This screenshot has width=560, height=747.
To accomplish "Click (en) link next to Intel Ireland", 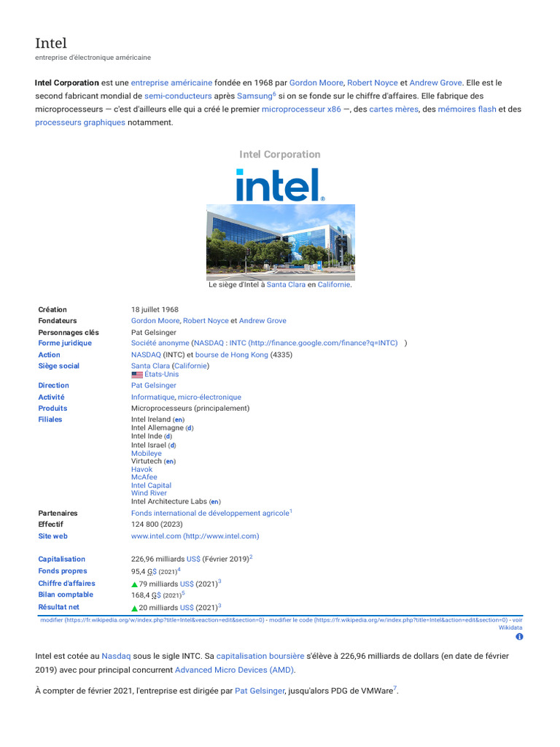I will point(179,419).
